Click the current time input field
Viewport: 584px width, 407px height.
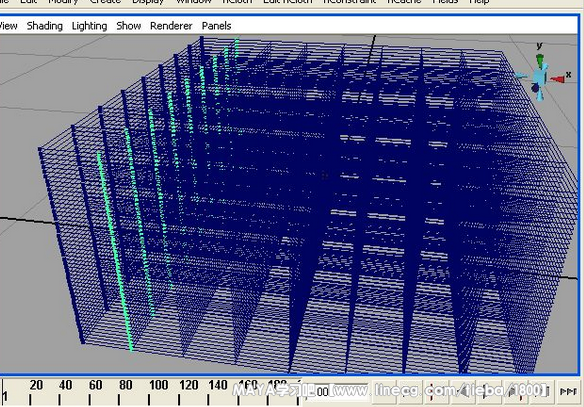click(337, 391)
